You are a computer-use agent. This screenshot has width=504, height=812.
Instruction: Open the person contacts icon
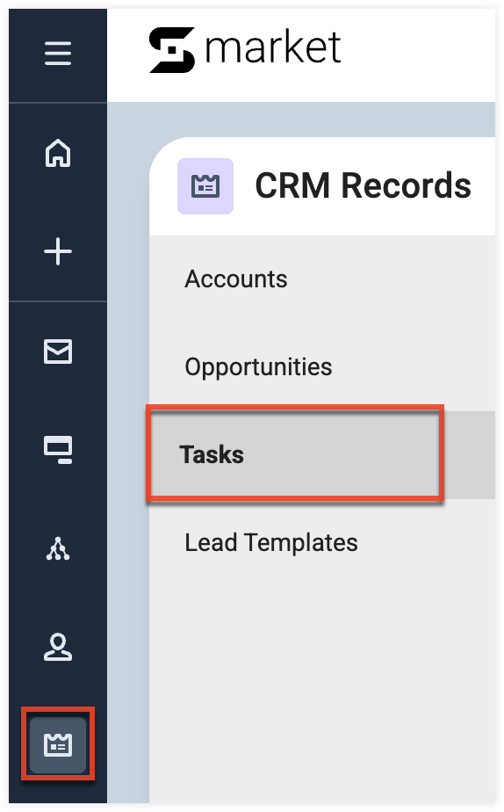click(x=57, y=648)
